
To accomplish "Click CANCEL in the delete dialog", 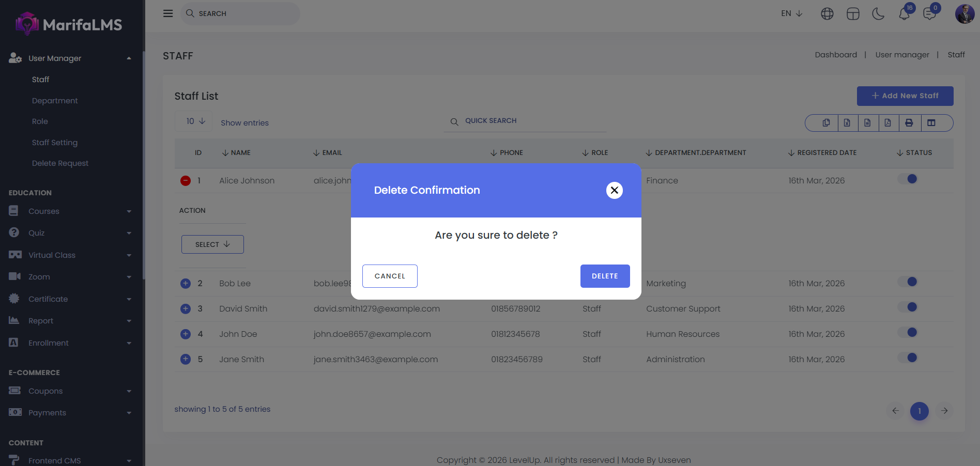I will [390, 276].
